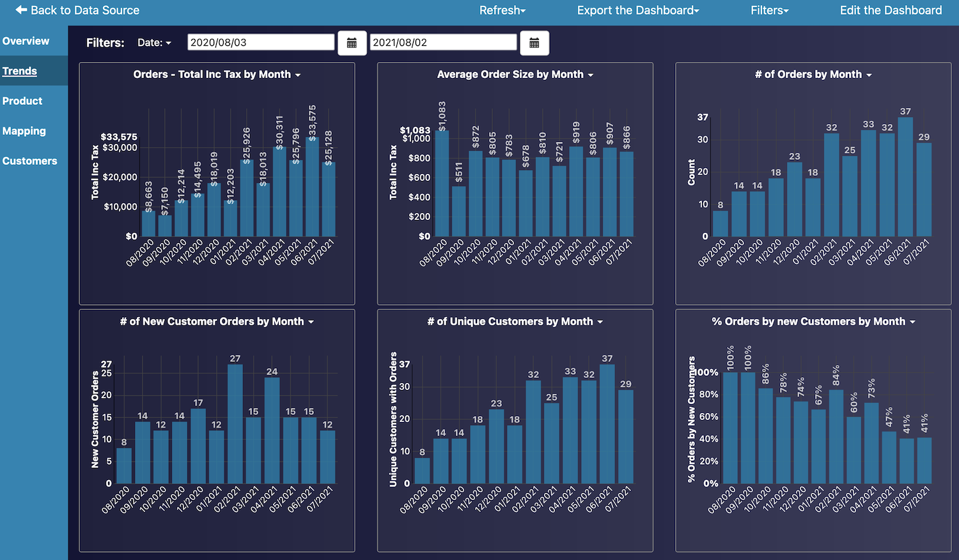959x560 pixels.
Task: Switch to the Overview tab
Action: click(x=26, y=41)
